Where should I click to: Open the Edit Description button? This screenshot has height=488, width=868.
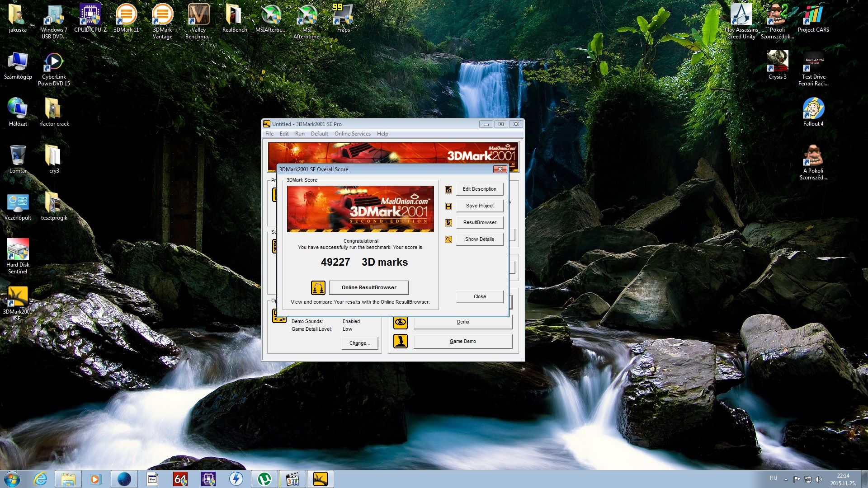tap(480, 189)
